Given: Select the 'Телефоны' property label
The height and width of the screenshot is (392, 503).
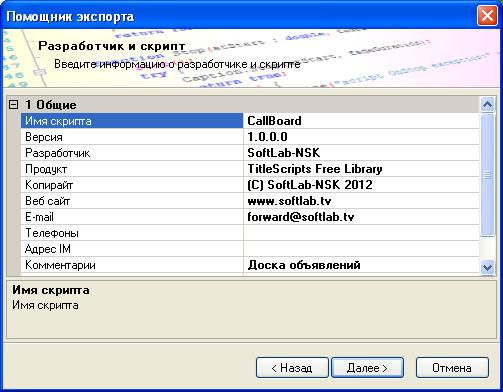Looking at the screenshot, I should pos(132,233).
